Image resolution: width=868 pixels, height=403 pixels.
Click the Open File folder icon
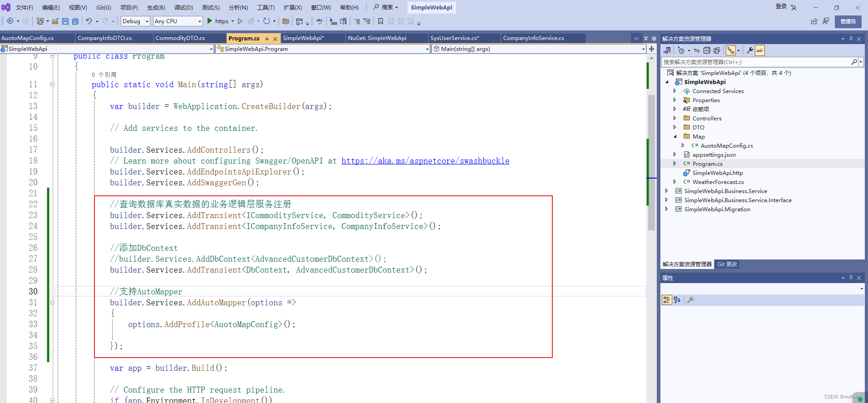coord(55,21)
